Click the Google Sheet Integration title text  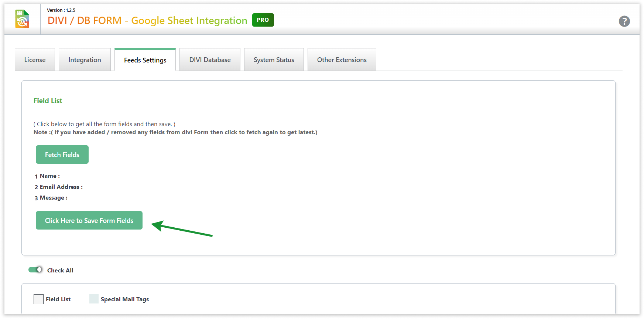tap(189, 21)
